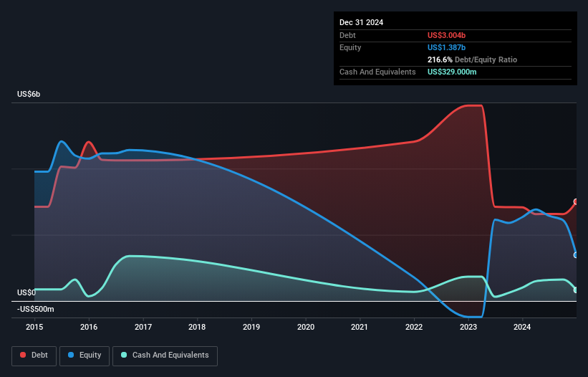The height and width of the screenshot is (377, 588).
Task: Select the 2021 x-axis label
Action: (x=360, y=327)
